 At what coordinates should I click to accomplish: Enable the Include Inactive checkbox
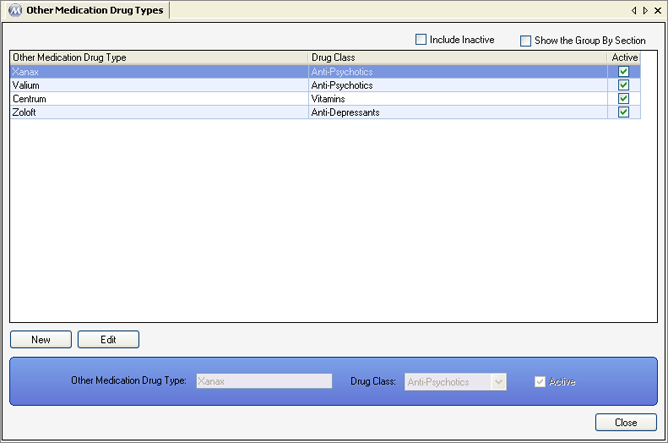tap(420, 40)
